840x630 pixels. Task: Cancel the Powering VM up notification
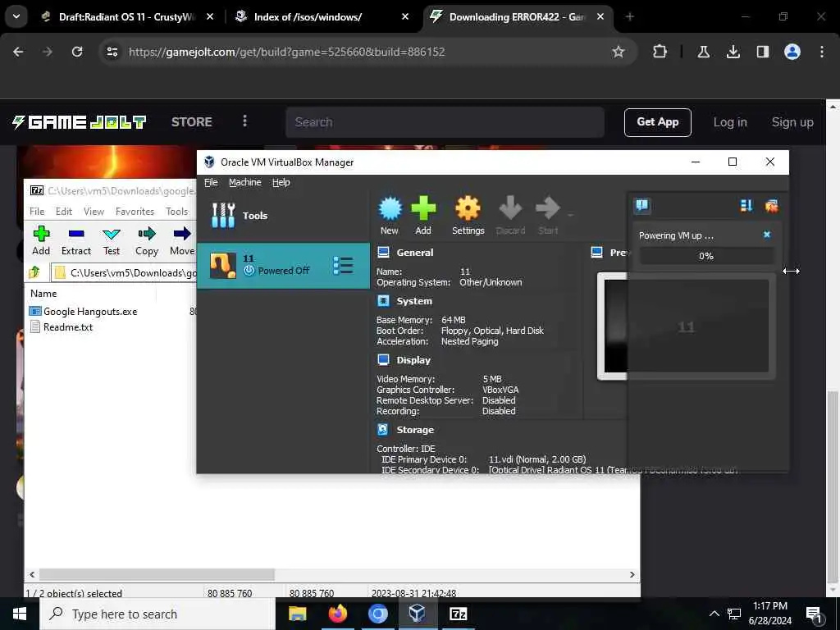click(x=767, y=235)
